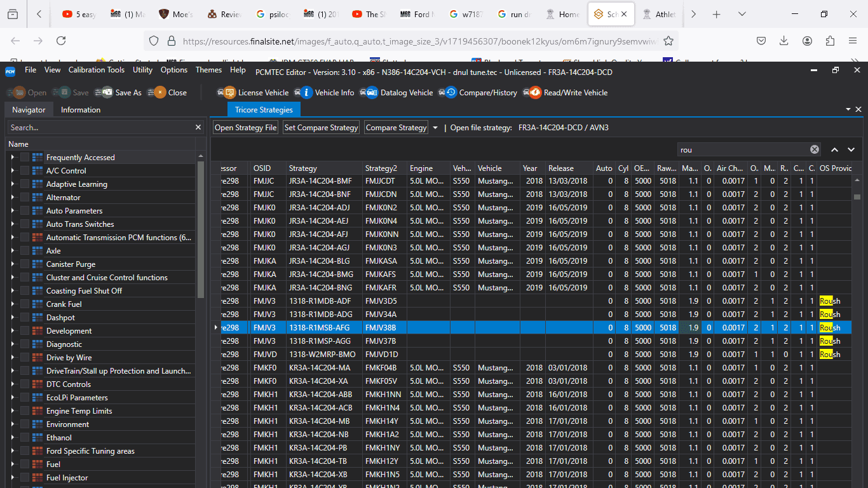Click the Set Compare Strategy button
868x488 pixels.
click(321, 128)
